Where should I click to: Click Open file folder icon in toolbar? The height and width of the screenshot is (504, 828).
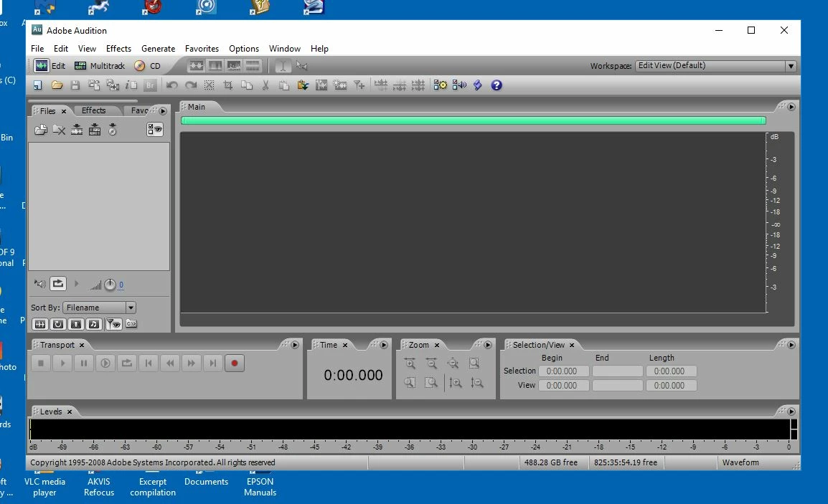tap(57, 85)
